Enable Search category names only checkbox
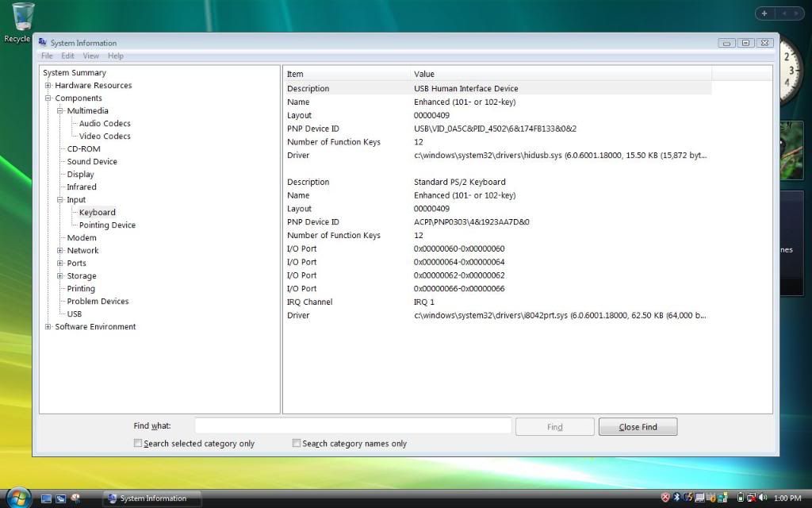This screenshot has width=812, height=508. tap(297, 444)
